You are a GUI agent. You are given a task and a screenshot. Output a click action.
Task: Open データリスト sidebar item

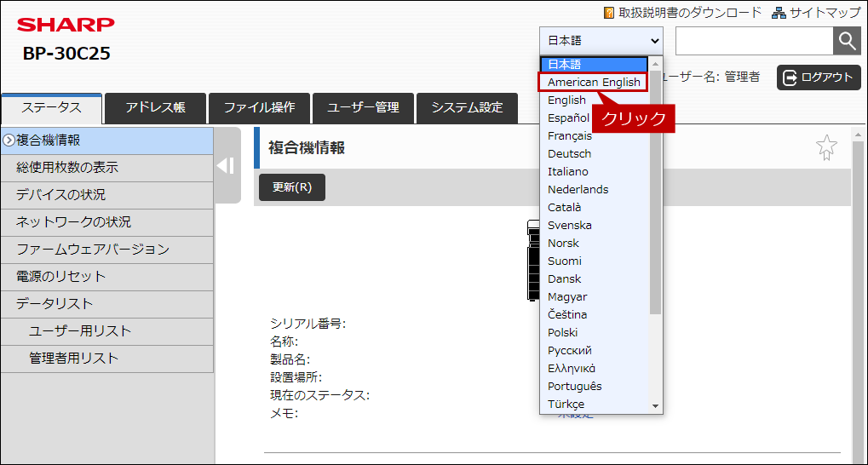[106, 304]
